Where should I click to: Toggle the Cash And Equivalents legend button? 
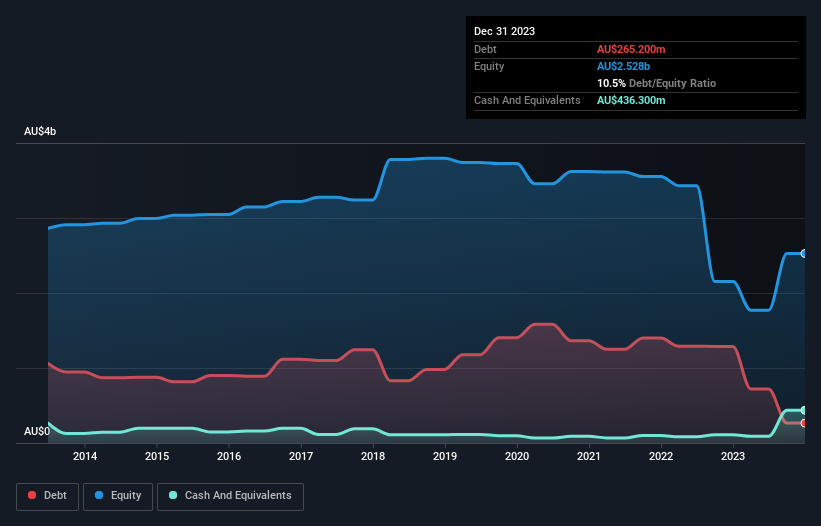tap(230, 496)
